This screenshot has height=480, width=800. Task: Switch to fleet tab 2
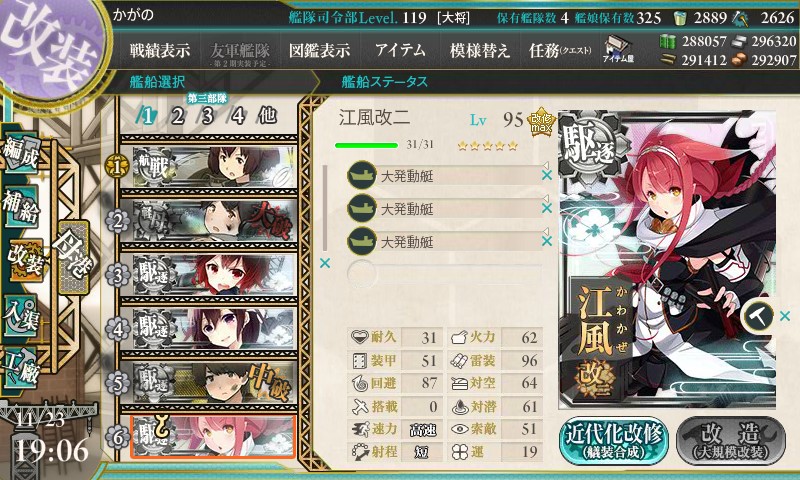point(178,116)
